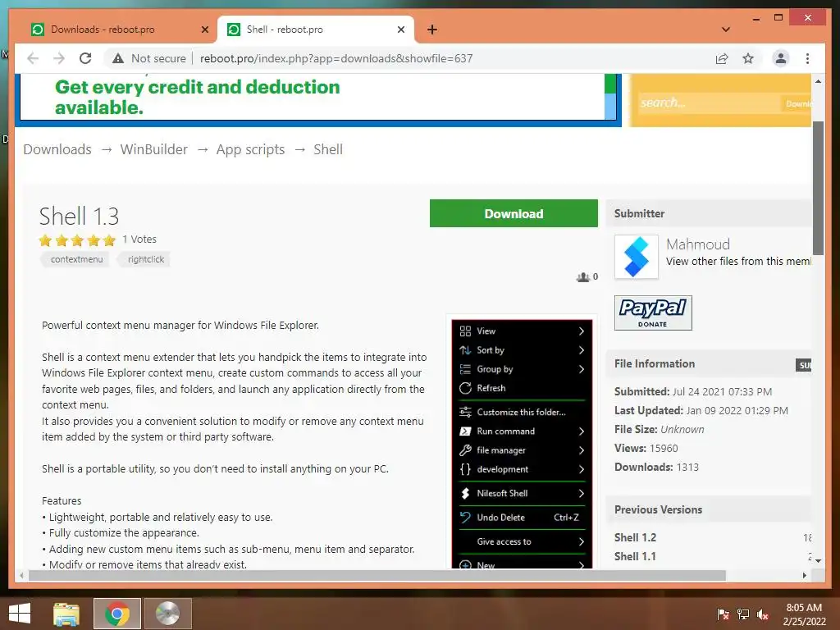The image size is (840, 630).
Task: Expand the Nilesoft Shell submenu arrow
Action: click(x=582, y=493)
